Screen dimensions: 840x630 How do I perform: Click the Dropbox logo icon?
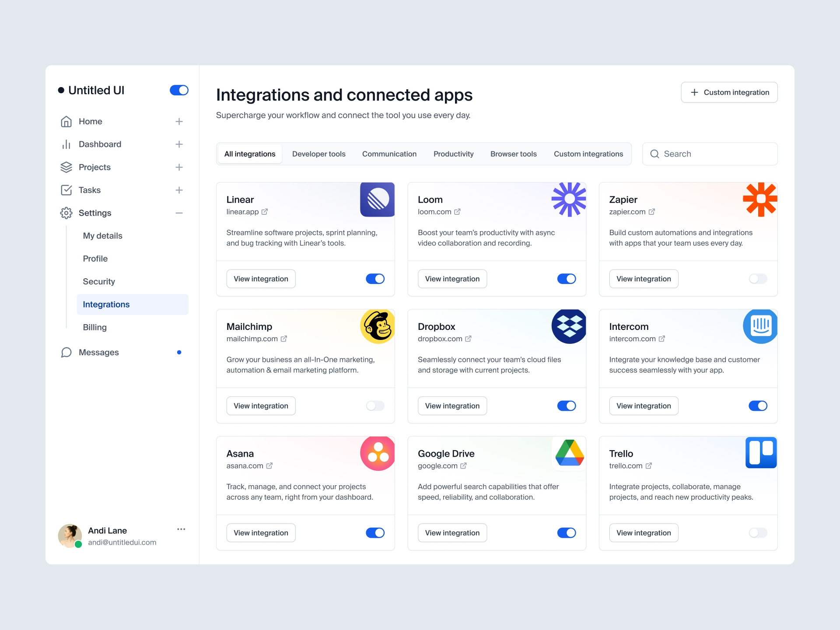pos(568,326)
